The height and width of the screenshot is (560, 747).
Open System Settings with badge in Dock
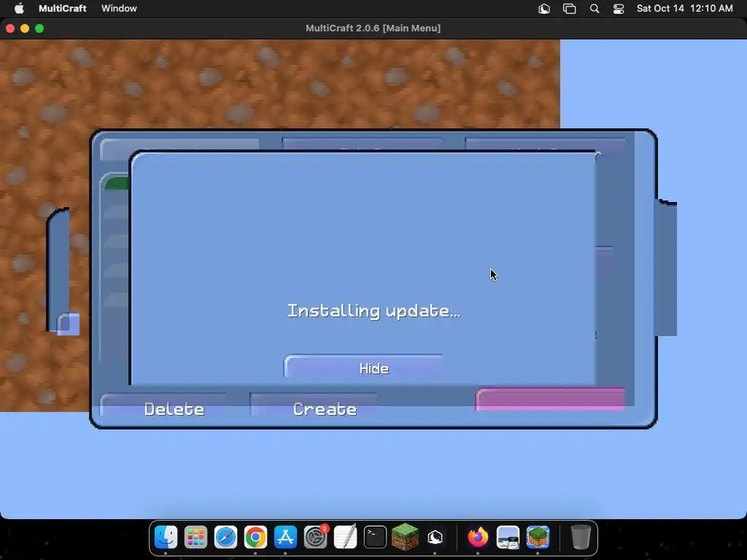[x=315, y=537]
